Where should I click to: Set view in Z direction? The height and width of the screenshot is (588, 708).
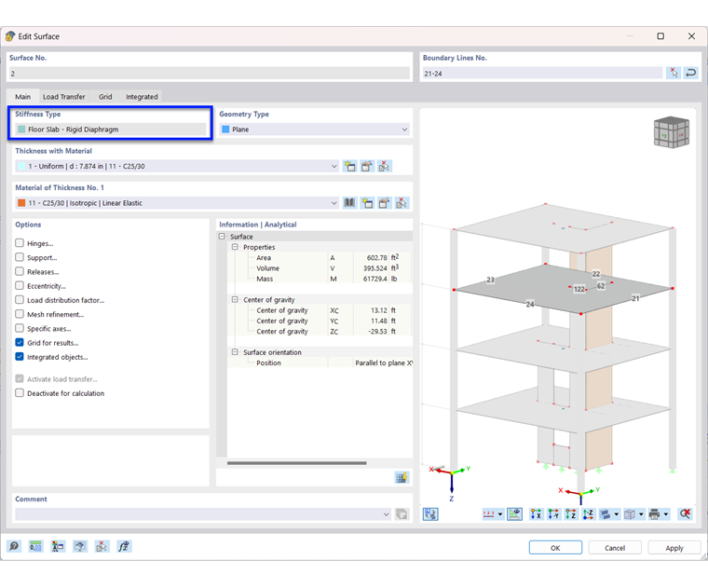point(570,514)
